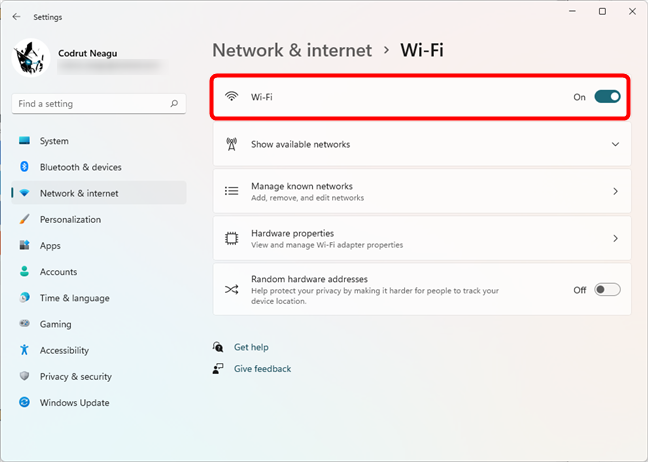
Task: Click the Personalization paintbrush icon
Action: (24, 219)
